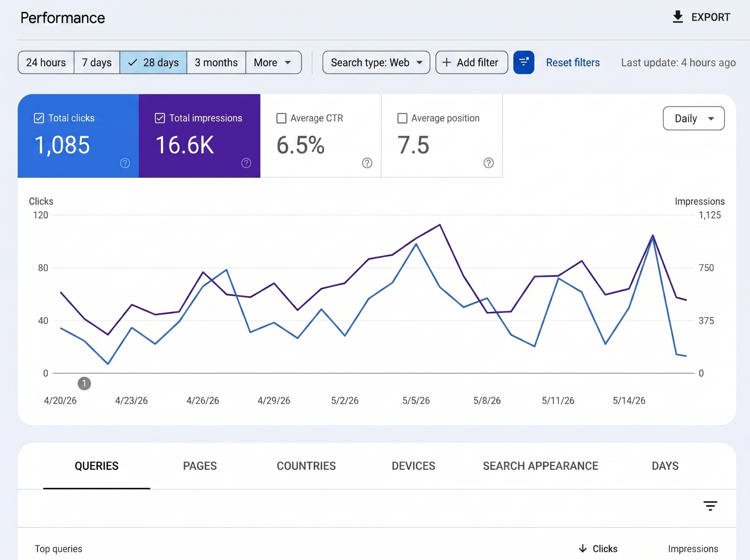Click the 6.5% average CTR value

(x=300, y=145)
